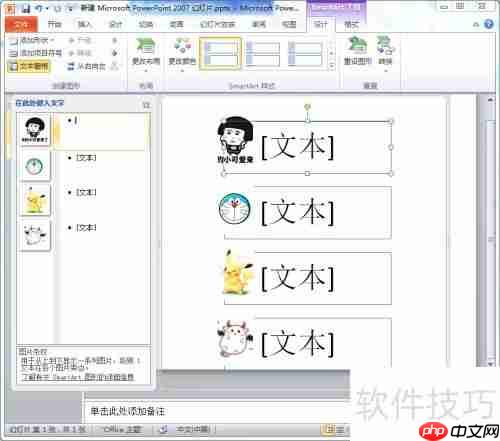Viewport: 500px width, 441px height.
Task: Undo the last action
Action: tap(39, 9)
